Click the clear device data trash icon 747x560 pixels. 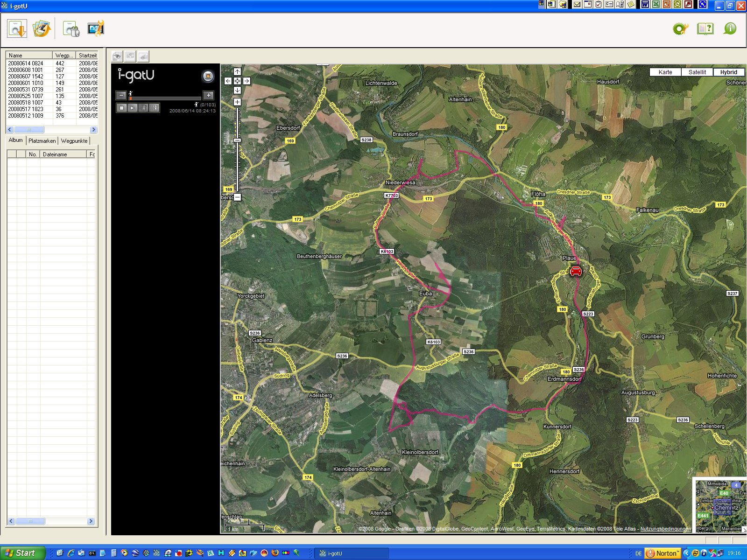tap(71, 29)
